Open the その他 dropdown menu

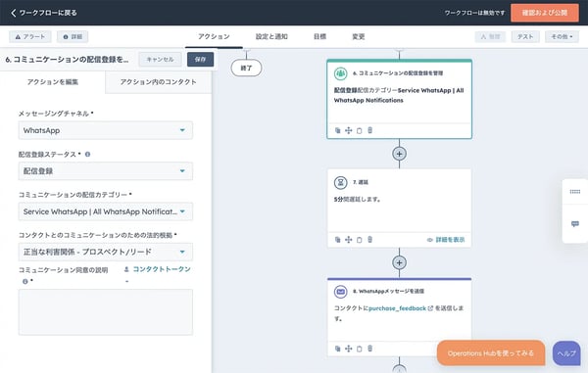pyautogui.click(x=562, y=36)
